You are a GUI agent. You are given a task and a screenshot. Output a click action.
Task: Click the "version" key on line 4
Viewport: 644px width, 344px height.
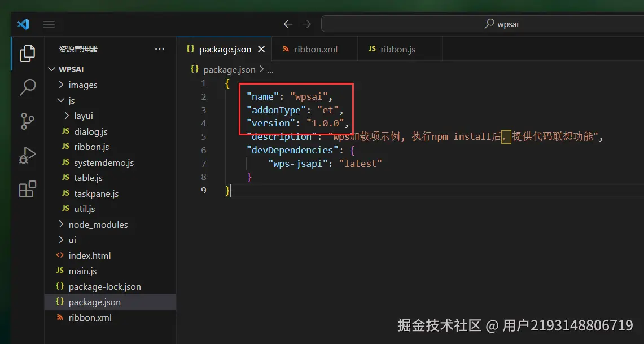click(271, 123)
